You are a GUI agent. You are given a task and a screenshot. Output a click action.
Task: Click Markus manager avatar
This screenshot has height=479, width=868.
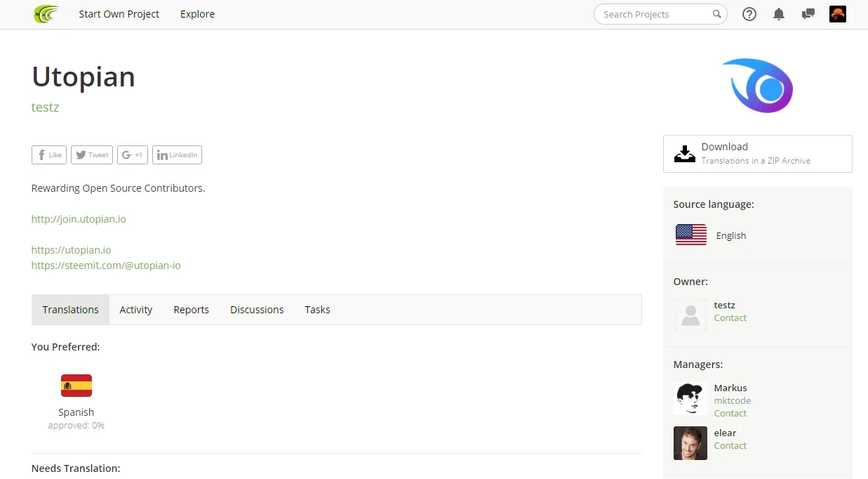690,398
